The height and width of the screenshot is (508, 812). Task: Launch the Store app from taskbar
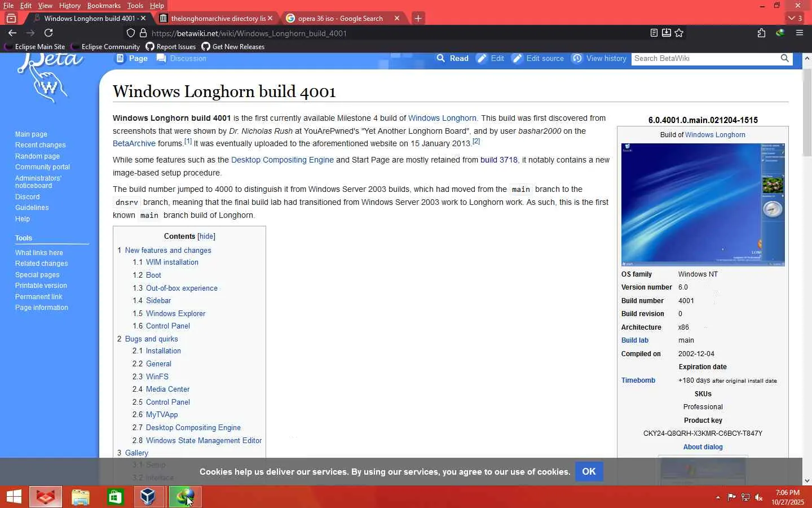pyautogui.click(x=116, y=497)
